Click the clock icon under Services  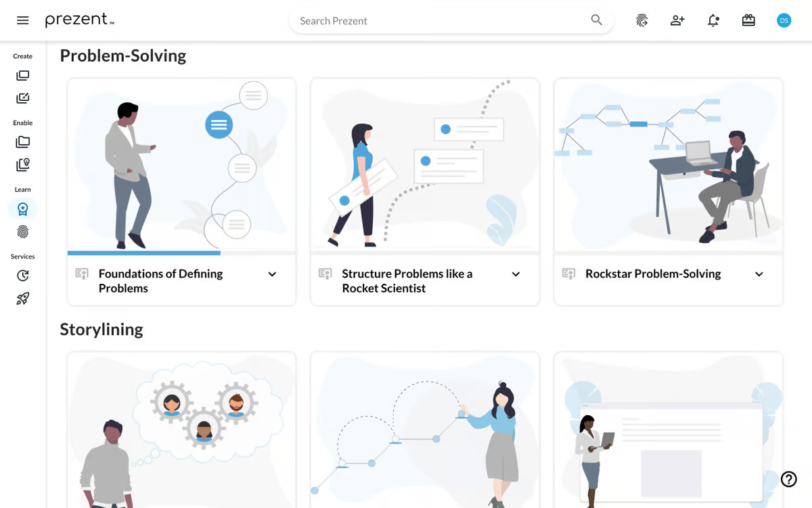(23, 276)
